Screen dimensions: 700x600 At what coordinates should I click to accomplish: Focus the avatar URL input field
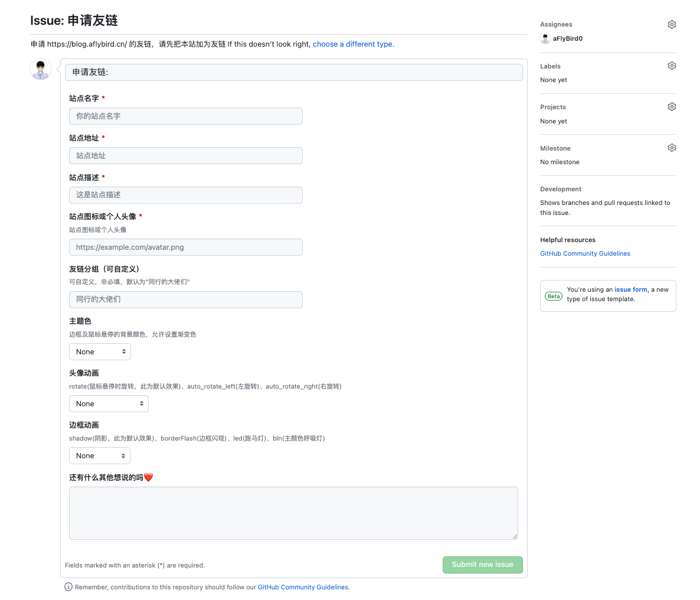[x=185, y=247]
